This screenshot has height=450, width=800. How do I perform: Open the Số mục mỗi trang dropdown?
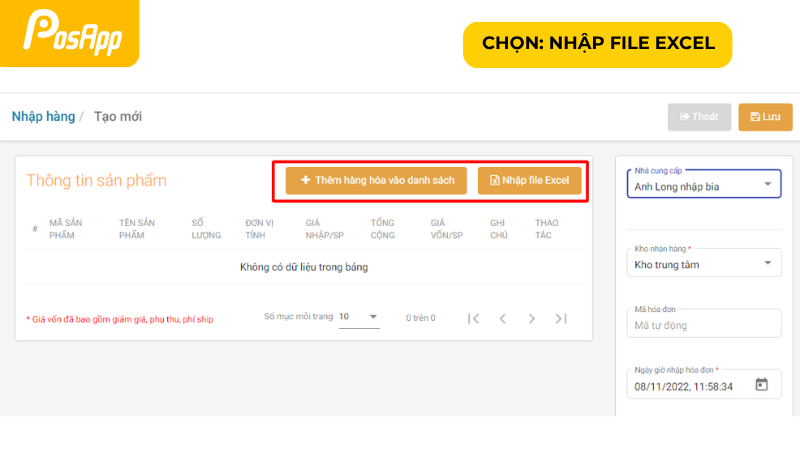point(359,317)
